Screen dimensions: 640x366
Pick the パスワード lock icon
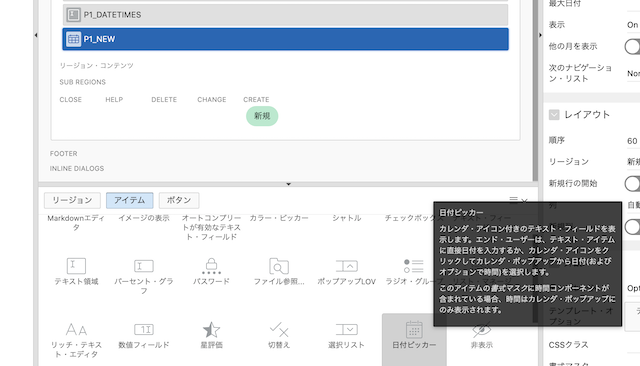click(211, 266)
